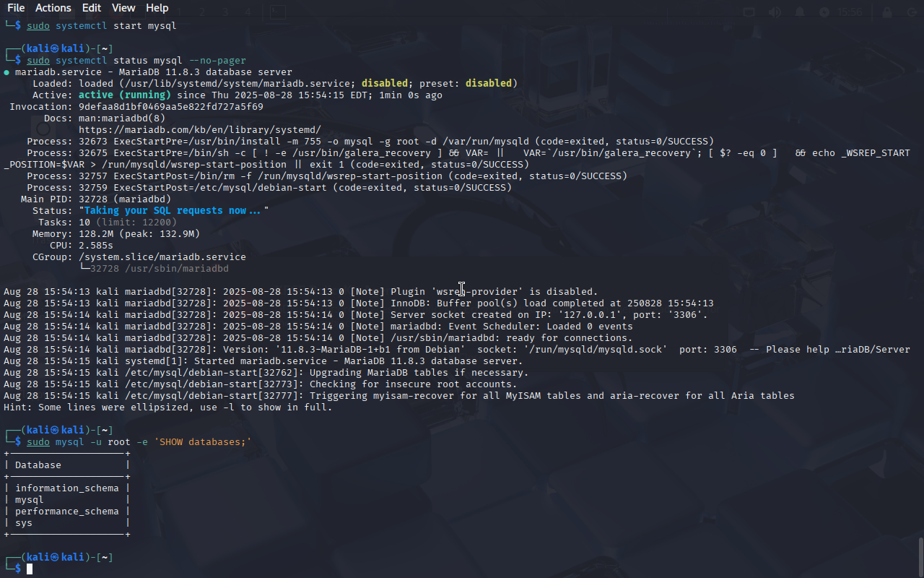Open the Help menu
The image size is (924, 578).
click(x=157, y=8)
